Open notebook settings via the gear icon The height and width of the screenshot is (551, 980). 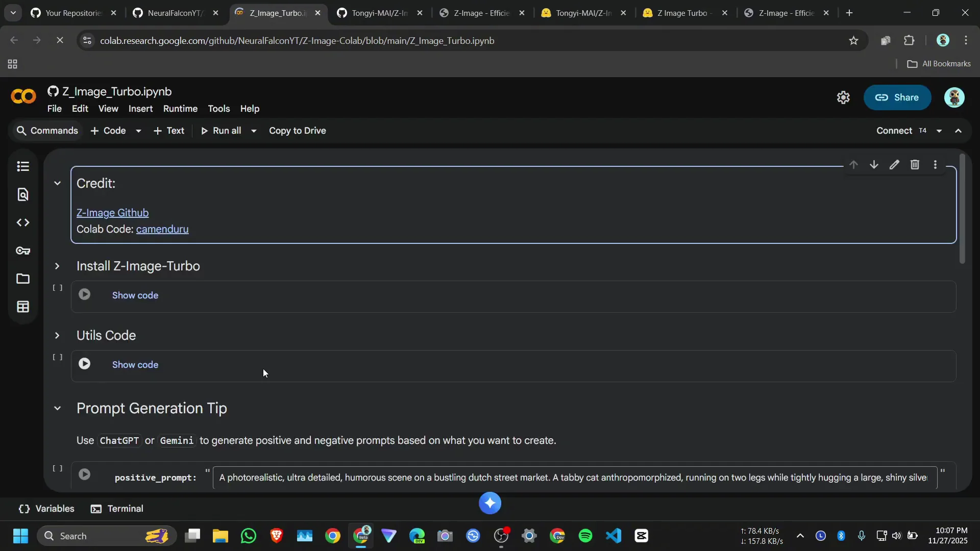coord(843,97)
